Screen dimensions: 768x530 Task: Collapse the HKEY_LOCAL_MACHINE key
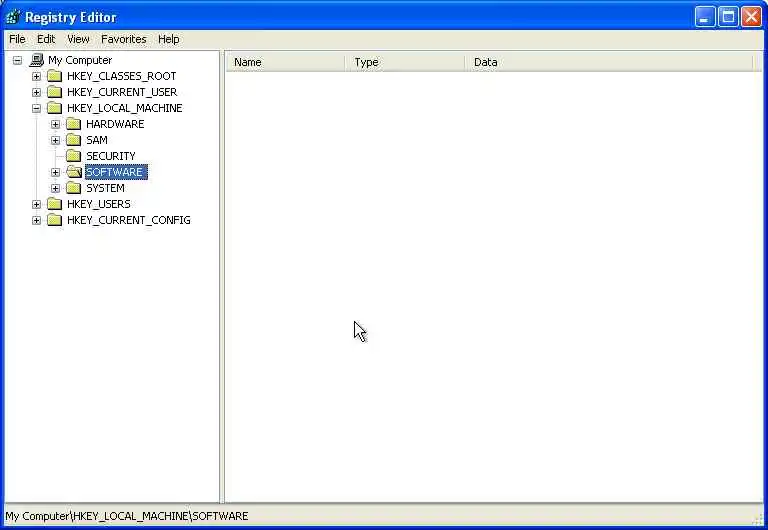click(36, 108)
